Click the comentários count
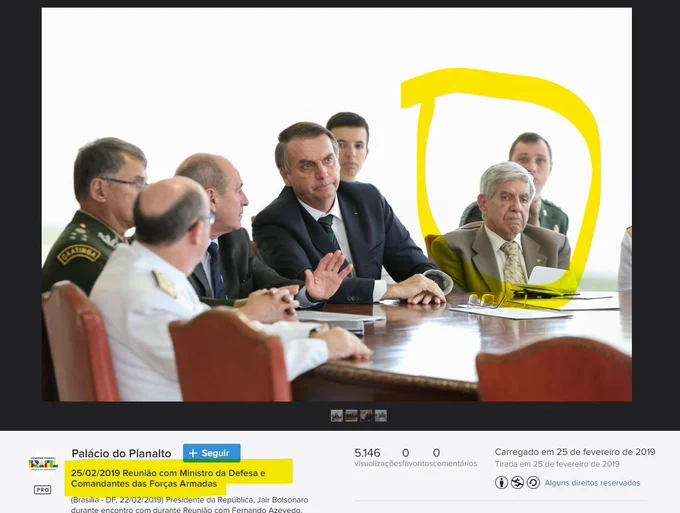The image size is (680, 513). click(436, 453)
